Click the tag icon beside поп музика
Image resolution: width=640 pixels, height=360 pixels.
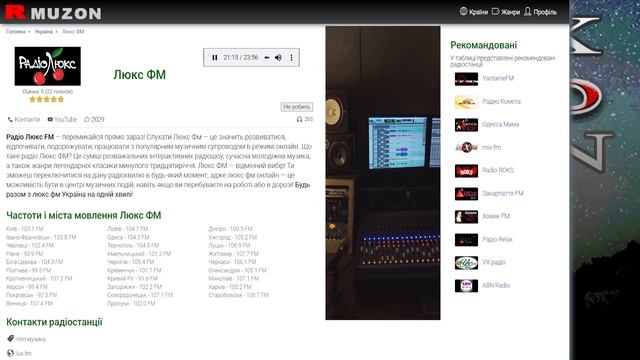tap(11, 338)
